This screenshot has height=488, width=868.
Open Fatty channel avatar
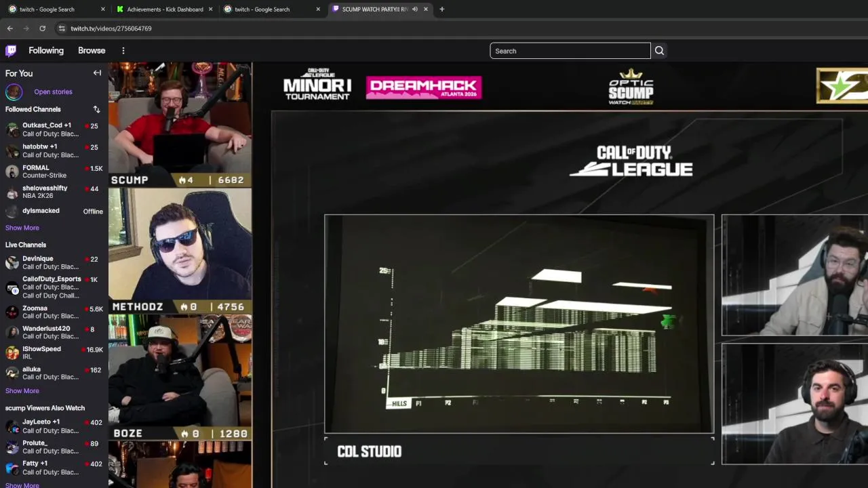(x=12, y=468)
